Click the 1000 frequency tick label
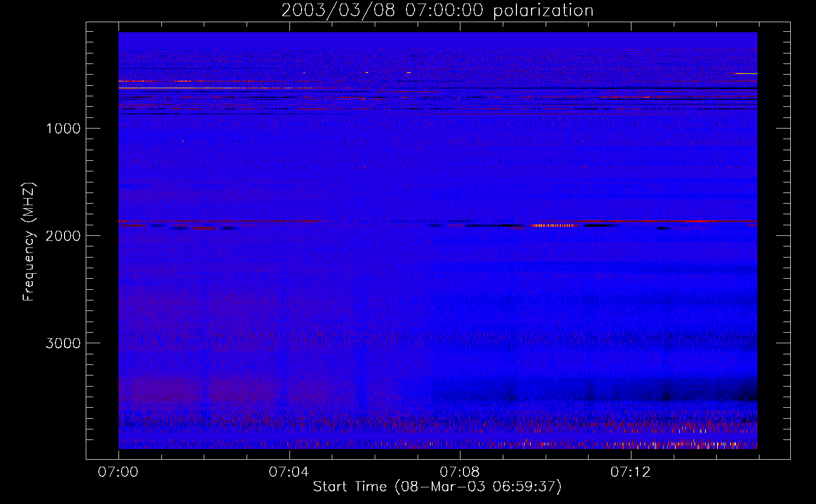 63,129
